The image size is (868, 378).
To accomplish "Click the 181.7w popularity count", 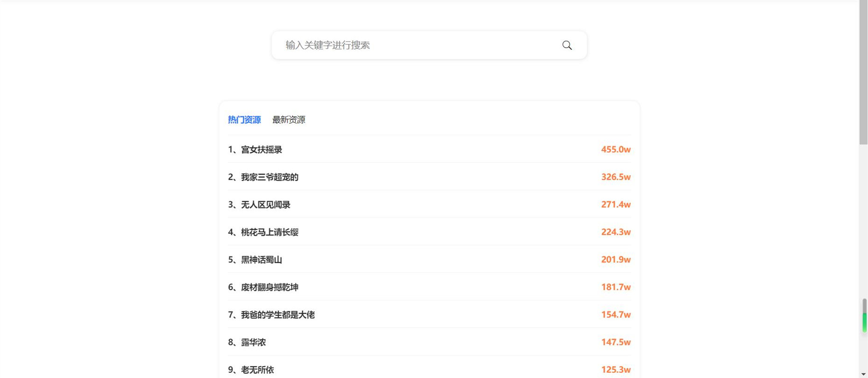I will pyautogui.click(x=616, y=287).
